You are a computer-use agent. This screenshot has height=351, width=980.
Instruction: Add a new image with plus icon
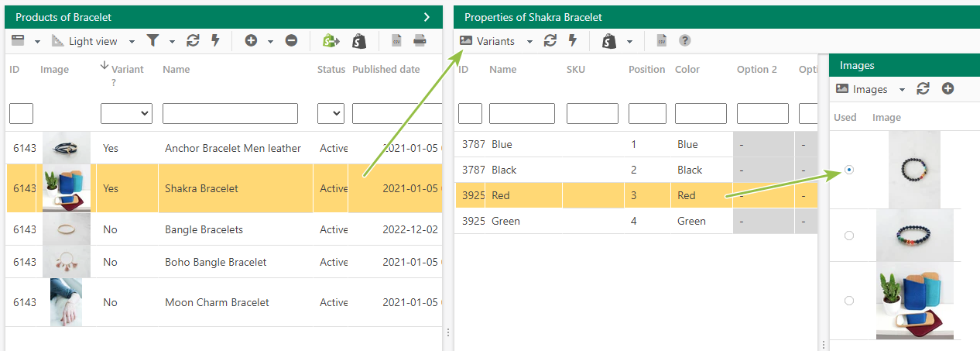coord(947,89)
